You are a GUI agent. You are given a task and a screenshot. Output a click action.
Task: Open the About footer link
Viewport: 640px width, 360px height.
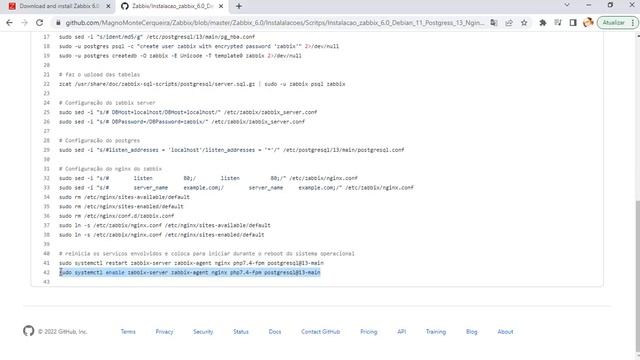tap(505, 332)
